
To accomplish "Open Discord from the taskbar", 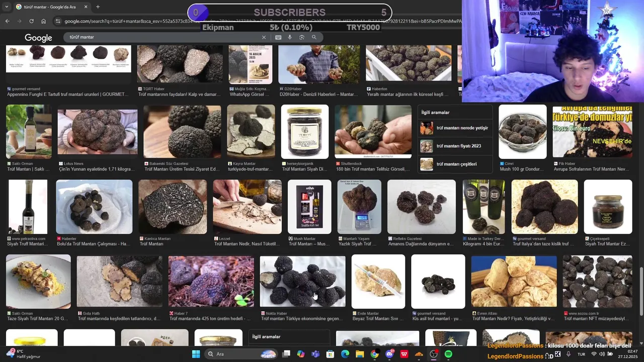I will coord(389,354).
